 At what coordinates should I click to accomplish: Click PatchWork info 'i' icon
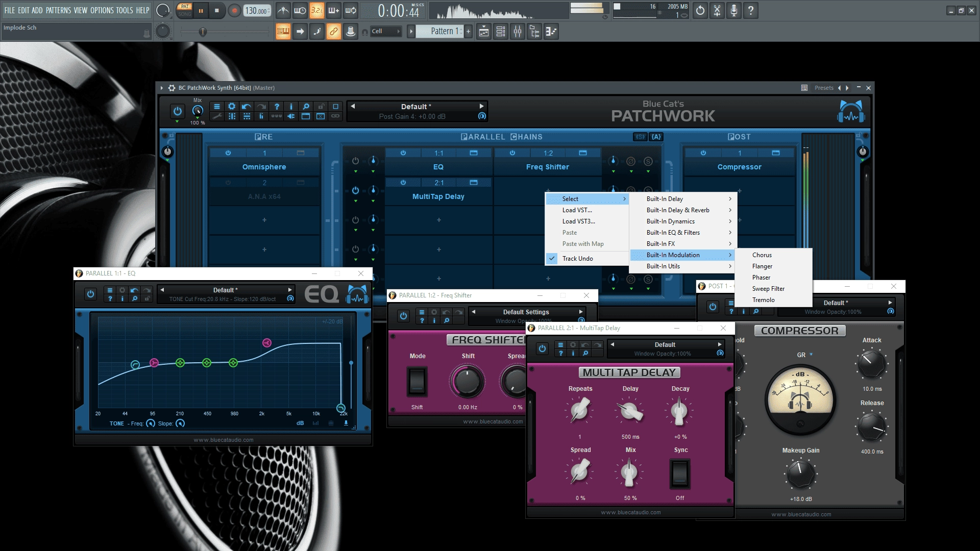pos(291,107)
